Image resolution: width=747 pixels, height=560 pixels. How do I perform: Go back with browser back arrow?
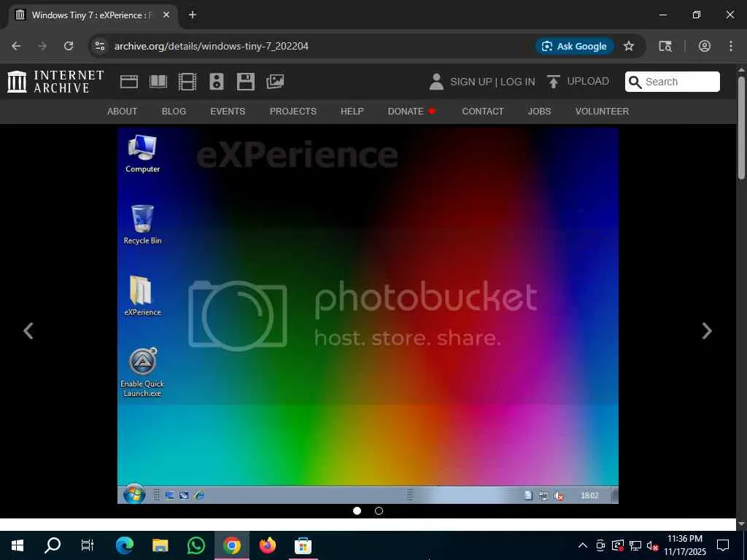point(16,46)
